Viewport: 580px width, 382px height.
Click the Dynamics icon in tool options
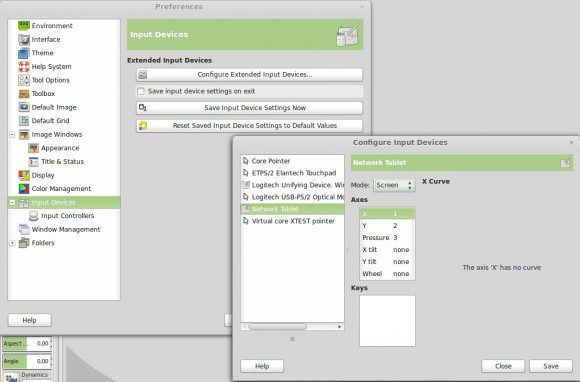point(12,377)
